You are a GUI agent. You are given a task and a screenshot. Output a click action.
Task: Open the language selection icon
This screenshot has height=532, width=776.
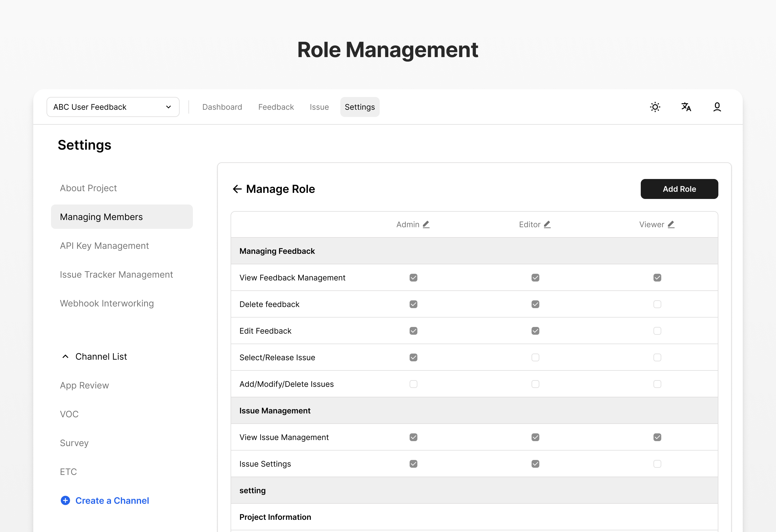pos(686,107)
